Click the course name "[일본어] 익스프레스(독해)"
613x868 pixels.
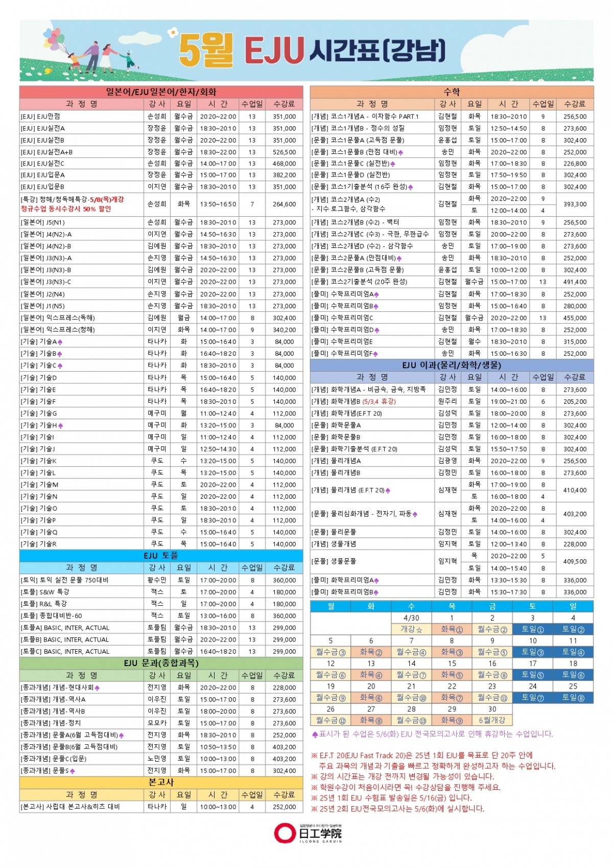coord(58,317)
